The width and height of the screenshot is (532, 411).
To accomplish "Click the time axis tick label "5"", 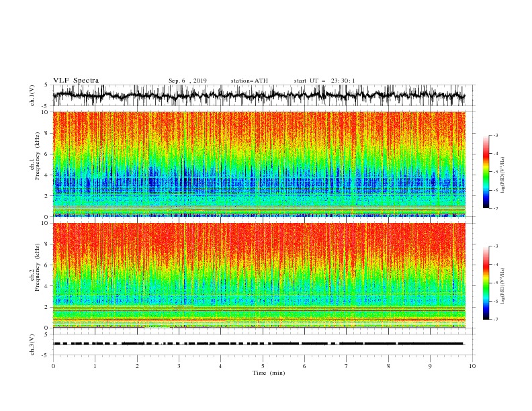I will 263,366.
